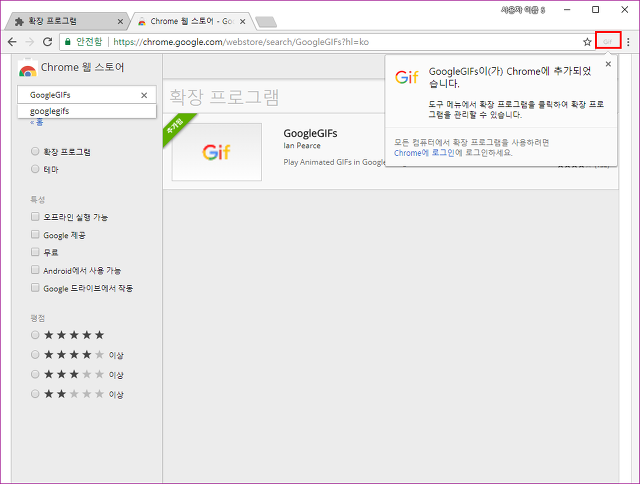This screenshot has width=640, height=484.
Task: Click the Chrome Web Store logo
Action: [27, 68]
